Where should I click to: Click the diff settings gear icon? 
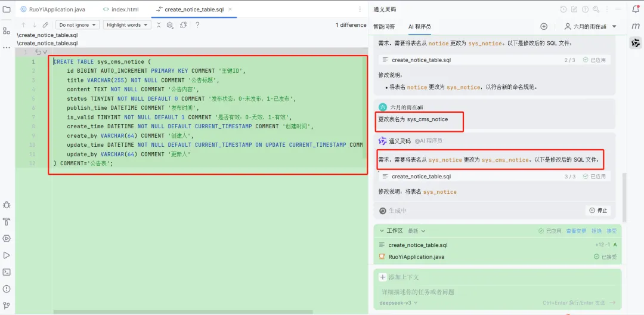click(169, 25)
